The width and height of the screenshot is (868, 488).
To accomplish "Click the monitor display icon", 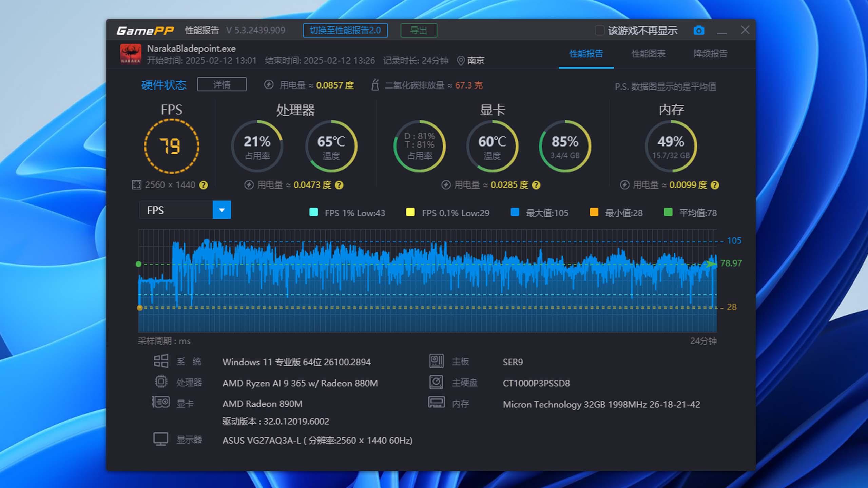I will (161, 439).
